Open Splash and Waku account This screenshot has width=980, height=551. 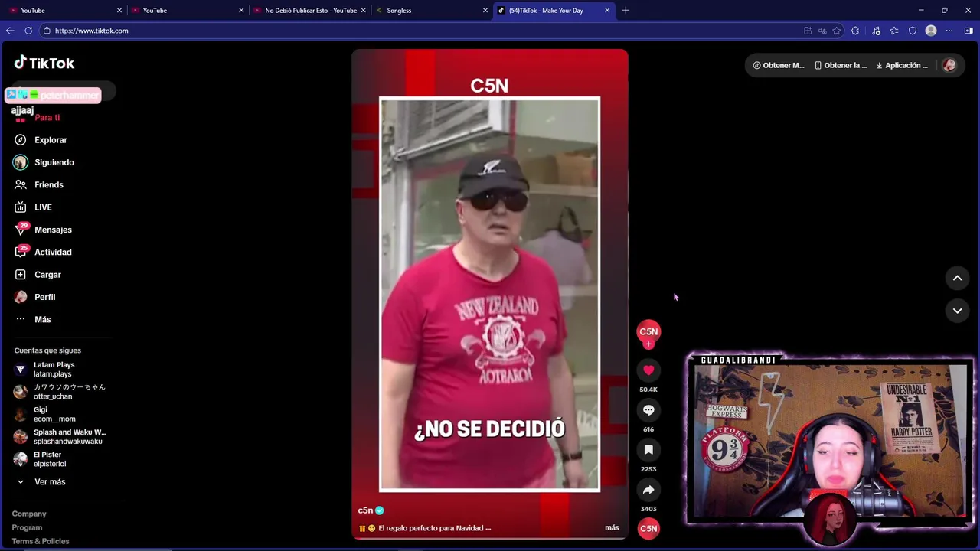tap(60, 437)
